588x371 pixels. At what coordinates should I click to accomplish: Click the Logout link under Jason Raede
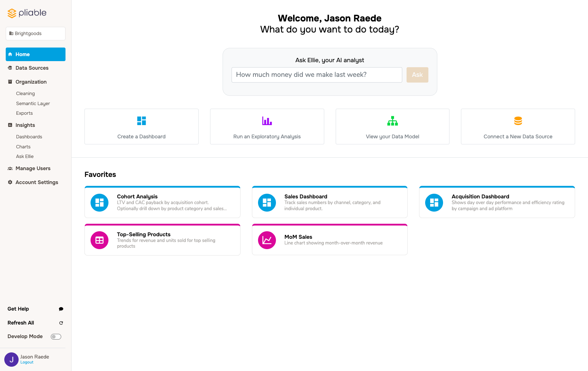coord(27,362)
